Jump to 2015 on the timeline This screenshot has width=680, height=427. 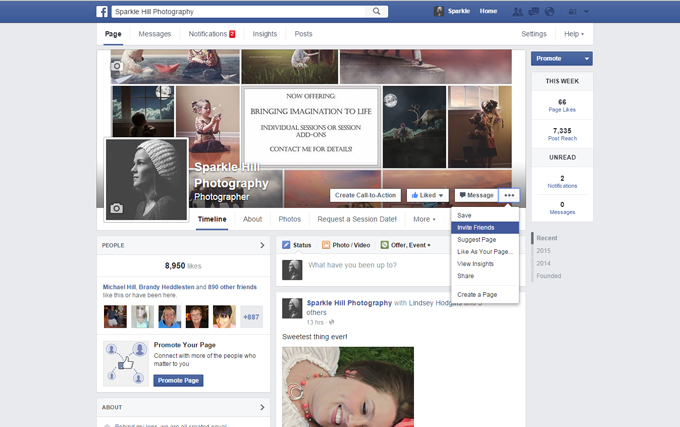[543, 251]
